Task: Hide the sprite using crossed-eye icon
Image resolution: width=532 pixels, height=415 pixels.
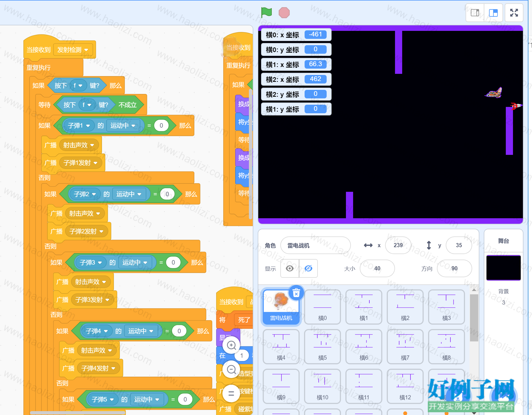Action: coord(308,268)
